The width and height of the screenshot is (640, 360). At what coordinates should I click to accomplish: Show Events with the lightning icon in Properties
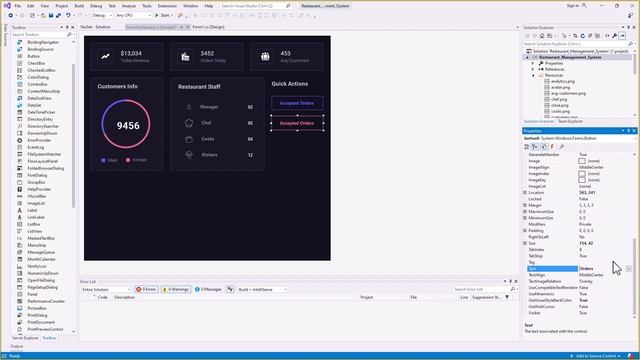[x=552, y=147]
